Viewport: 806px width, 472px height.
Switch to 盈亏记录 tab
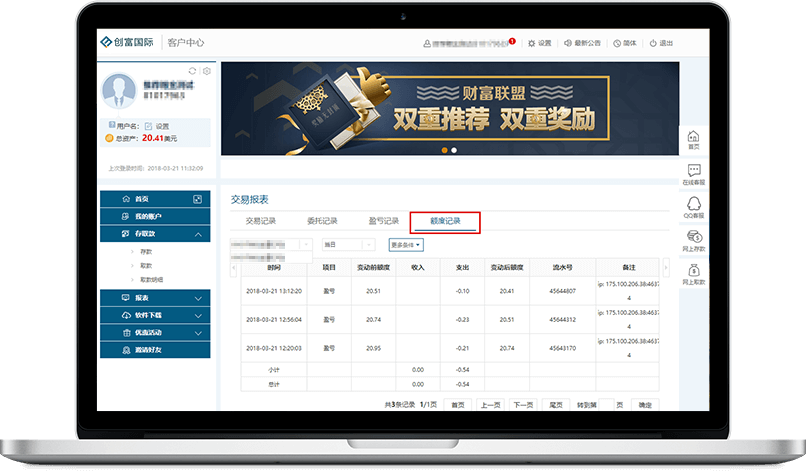[384, 221]
